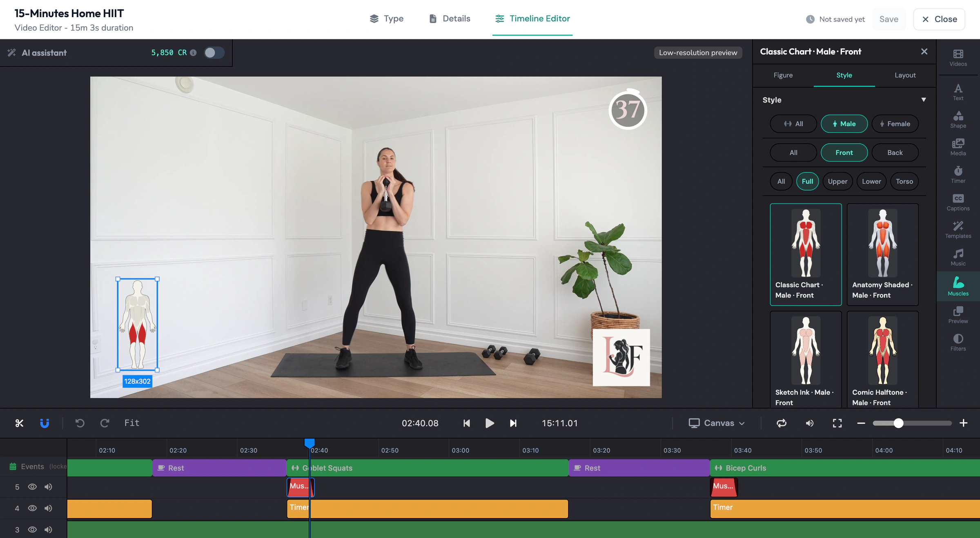Choose Comic Halftone Male Front style
980x538 pixels.
tap(882, 359)
